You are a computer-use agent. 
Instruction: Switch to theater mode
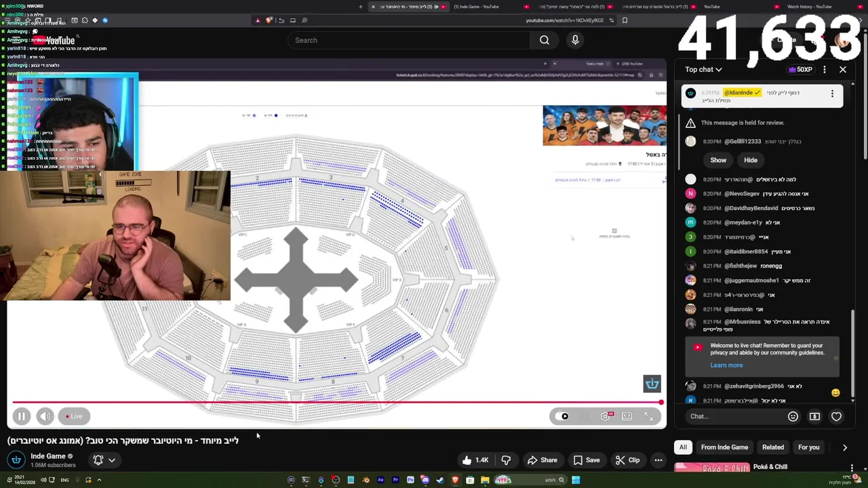(627, 416)
